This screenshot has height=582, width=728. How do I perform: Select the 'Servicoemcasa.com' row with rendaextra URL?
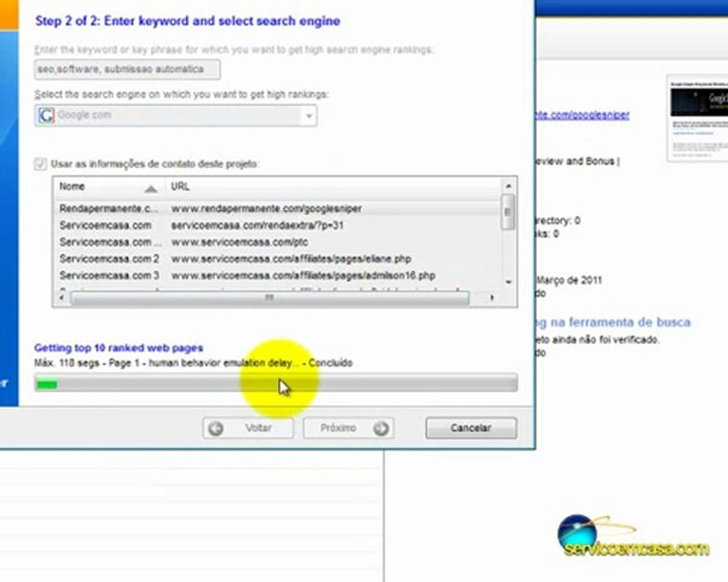pos(105,226)
